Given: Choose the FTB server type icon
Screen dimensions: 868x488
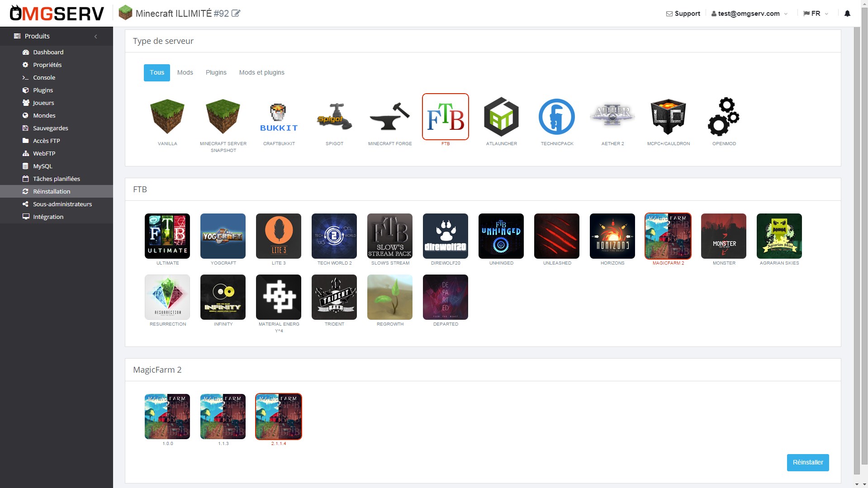Looking at the screenshot, I should click(446, 117).
